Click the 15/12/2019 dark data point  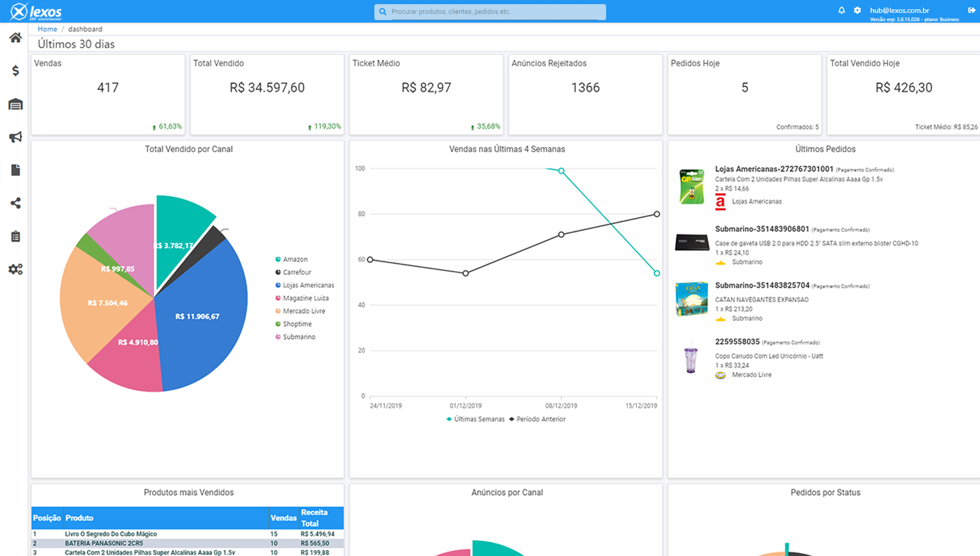tap(657, 214)
